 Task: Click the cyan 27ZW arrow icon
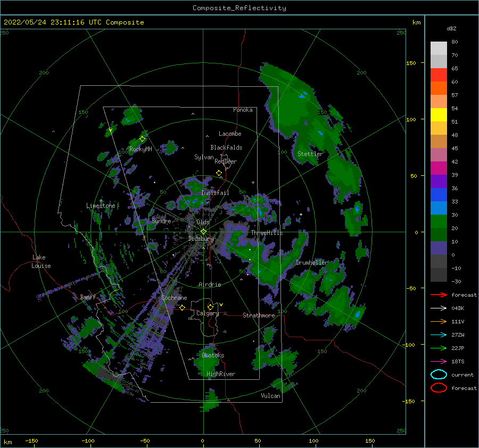click(439, 335)
